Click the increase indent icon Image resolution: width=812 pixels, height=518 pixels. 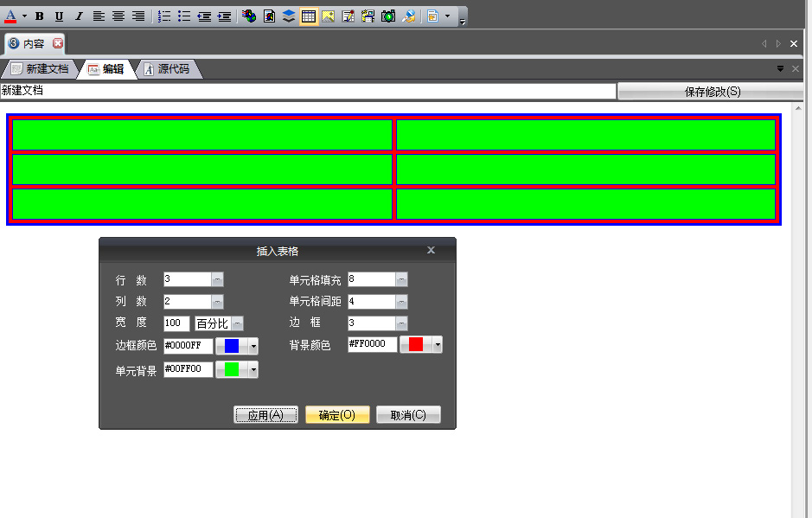[x=224, y=16]
